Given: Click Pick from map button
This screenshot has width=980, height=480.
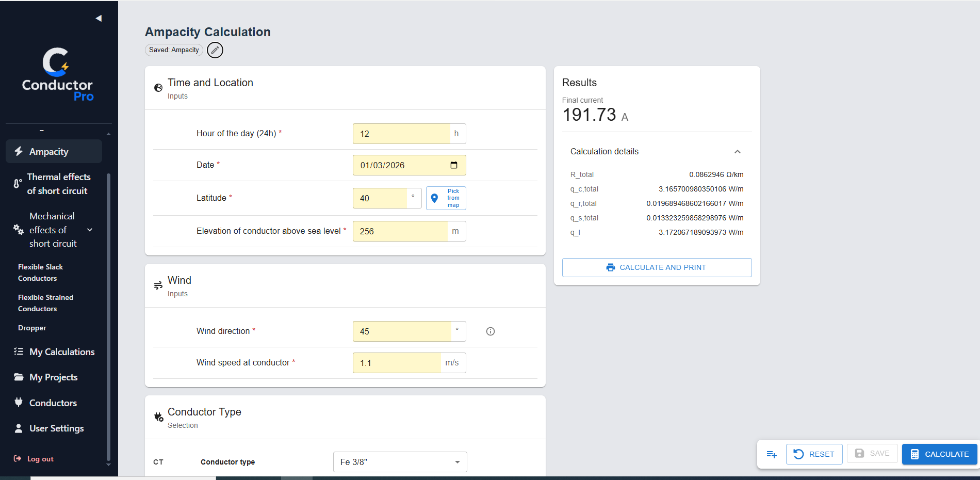Looking at the screenshot, I should (x=446, y=198).
